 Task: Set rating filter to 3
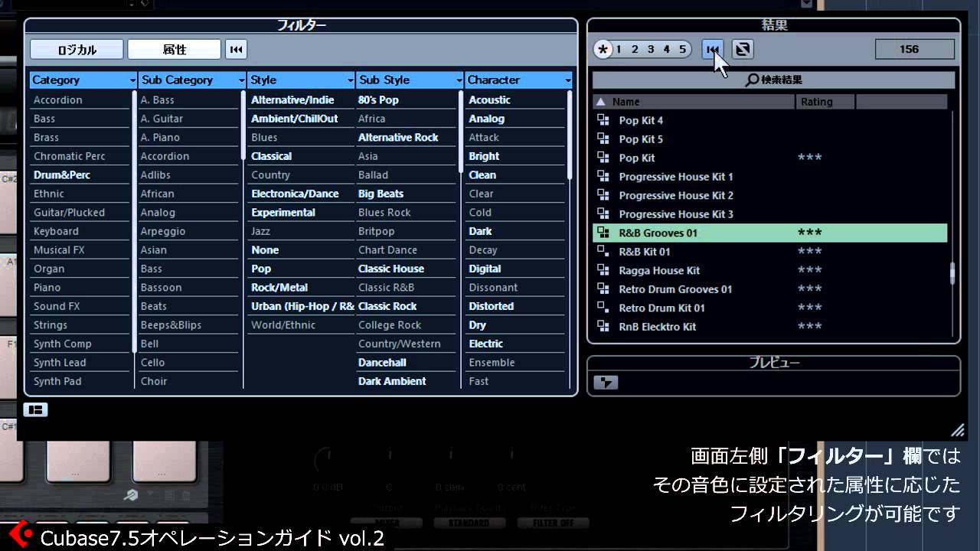pos(651,50)
